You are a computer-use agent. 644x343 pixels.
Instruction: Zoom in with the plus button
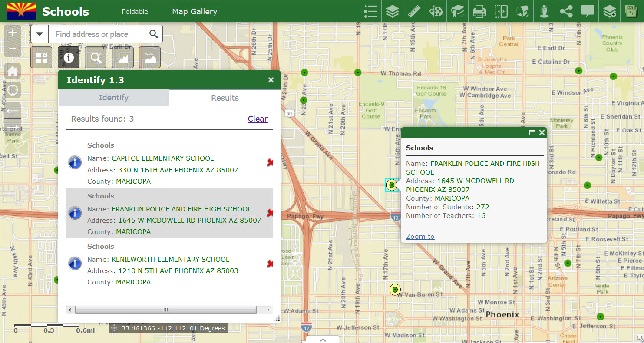tap(13, 33)
